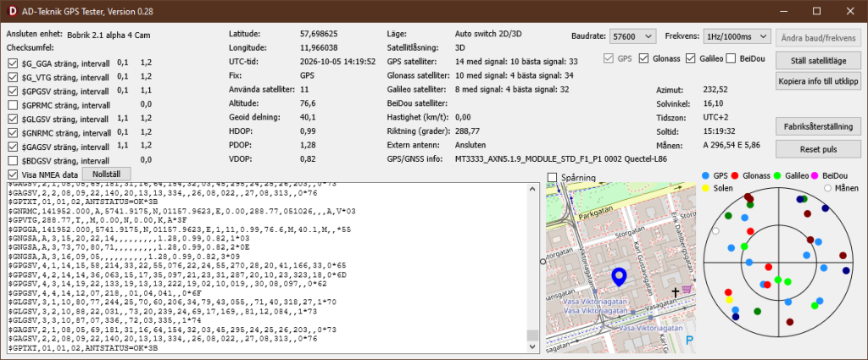Viewport: 868px width, 360px height.
Task: Click the purple shop icon on map
Action: click(x=687, y=288)
